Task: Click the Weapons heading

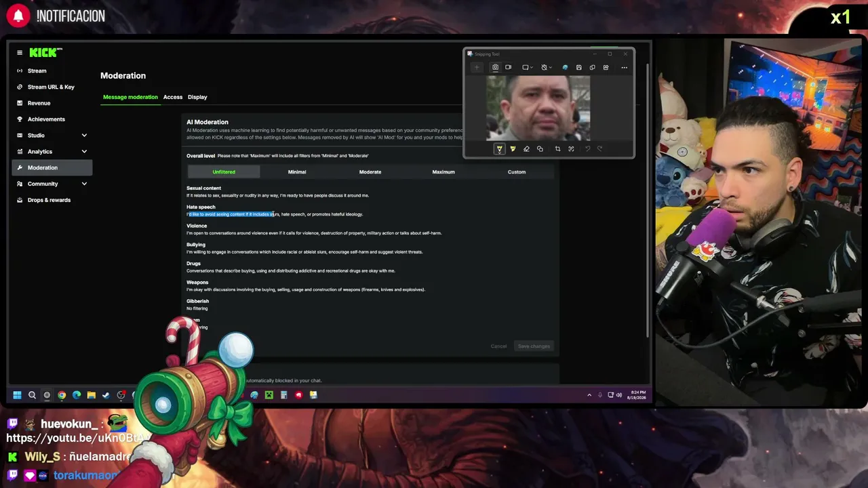Action: tap(197, 282)
